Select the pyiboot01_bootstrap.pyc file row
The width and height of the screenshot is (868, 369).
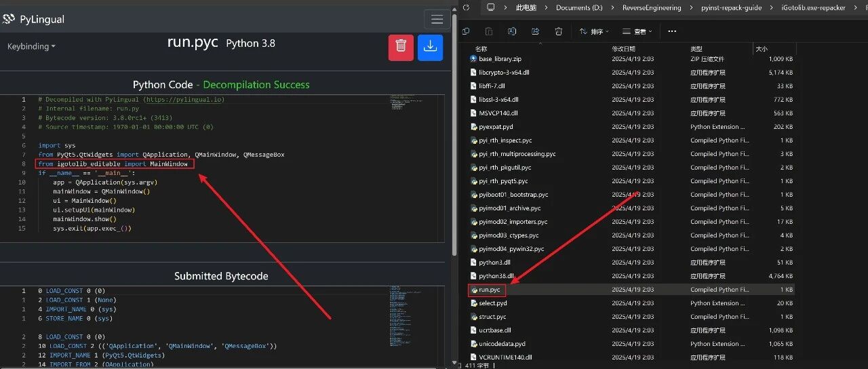pos(633,195)
